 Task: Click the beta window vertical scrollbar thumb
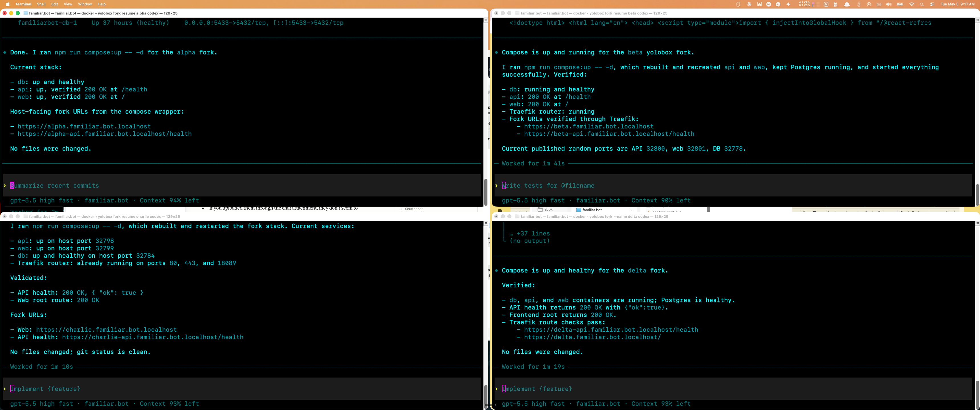[x=977, y=194]
